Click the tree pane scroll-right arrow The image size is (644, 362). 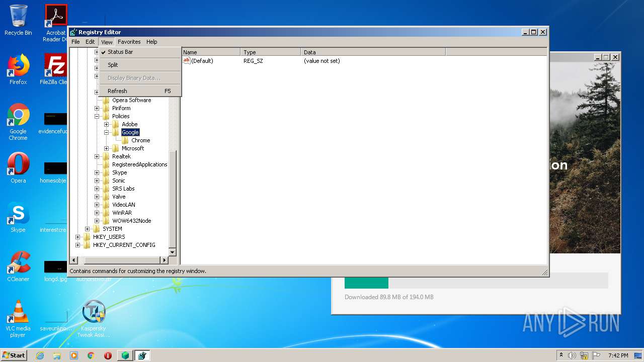click(164, 260)
